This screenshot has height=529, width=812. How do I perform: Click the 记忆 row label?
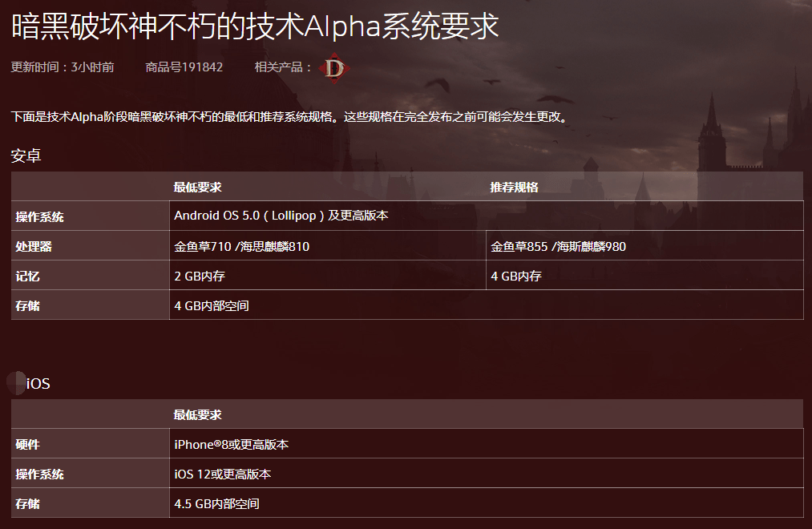pos(29,275)
